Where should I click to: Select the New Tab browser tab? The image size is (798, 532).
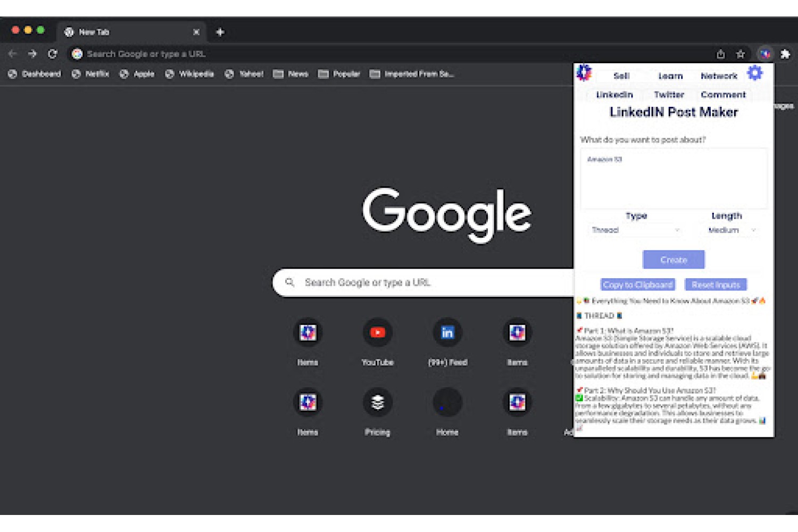[131, 32]
